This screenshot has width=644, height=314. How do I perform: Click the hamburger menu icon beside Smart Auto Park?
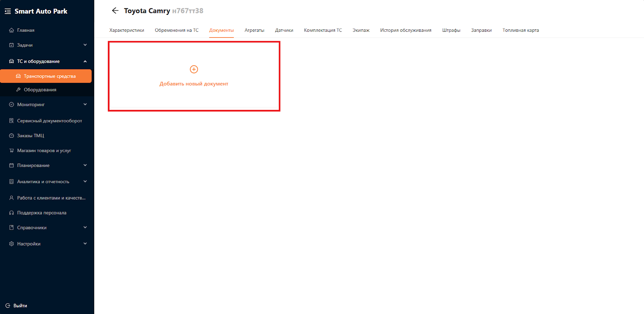coord(8,11)
